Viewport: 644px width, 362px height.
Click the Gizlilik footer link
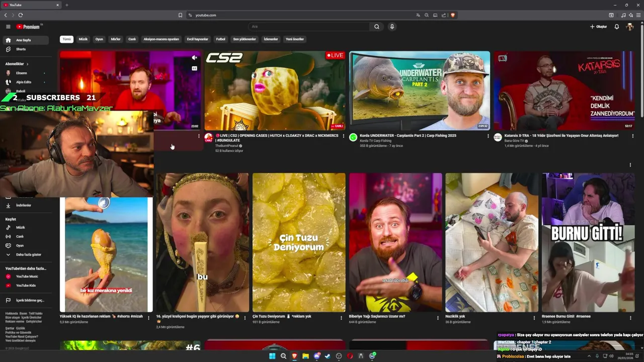pos(20,328)
